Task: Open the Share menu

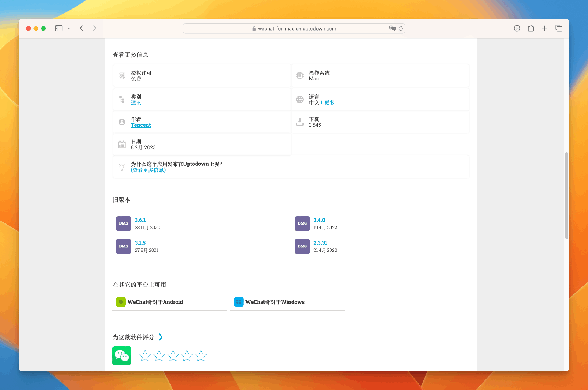Action: tap(531, 28)
